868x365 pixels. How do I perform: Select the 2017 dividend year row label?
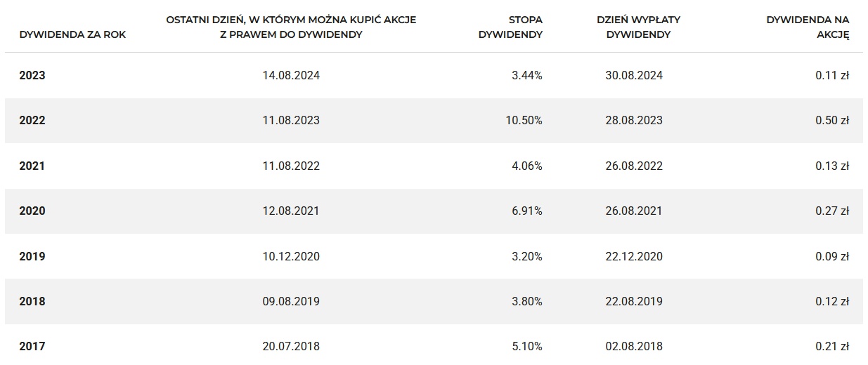tap(32, 346)
